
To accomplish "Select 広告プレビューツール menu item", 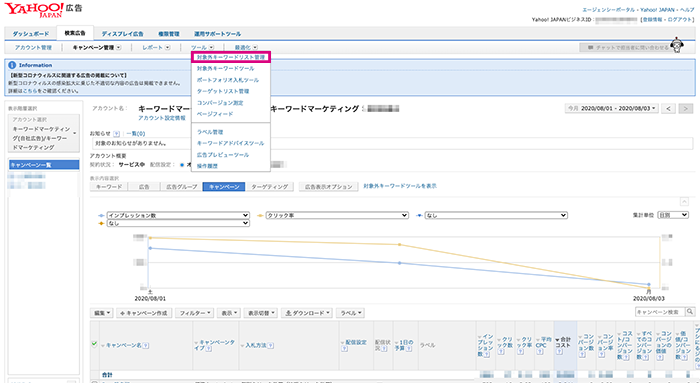I will click(x=223, y=155).
